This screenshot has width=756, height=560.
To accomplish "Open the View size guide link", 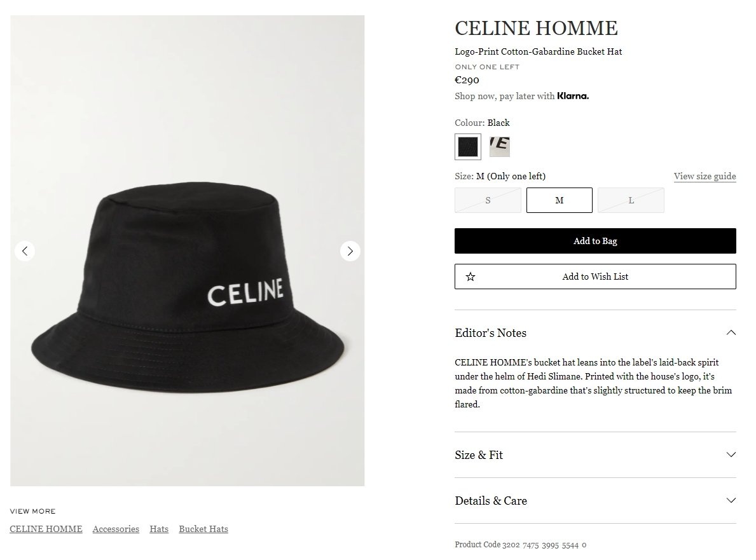I will pos(705,176).
